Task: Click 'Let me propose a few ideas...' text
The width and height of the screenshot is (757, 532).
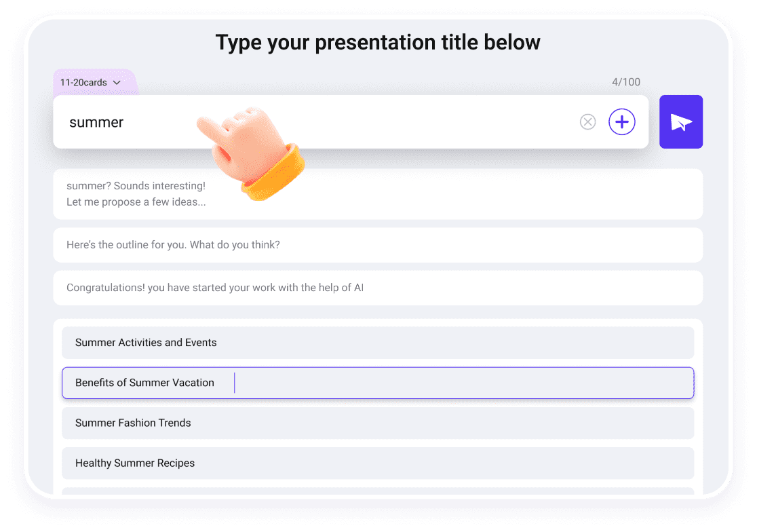Action: click(136, 202)
